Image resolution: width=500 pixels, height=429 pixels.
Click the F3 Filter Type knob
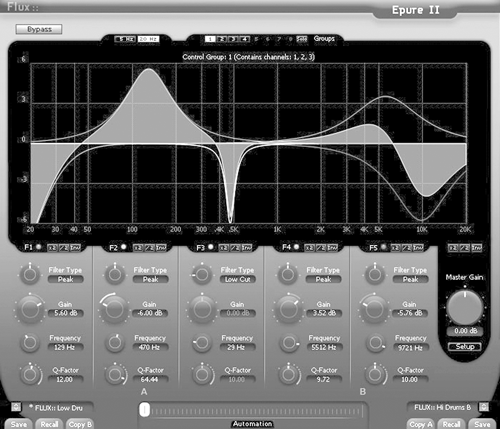pos(202,275)
